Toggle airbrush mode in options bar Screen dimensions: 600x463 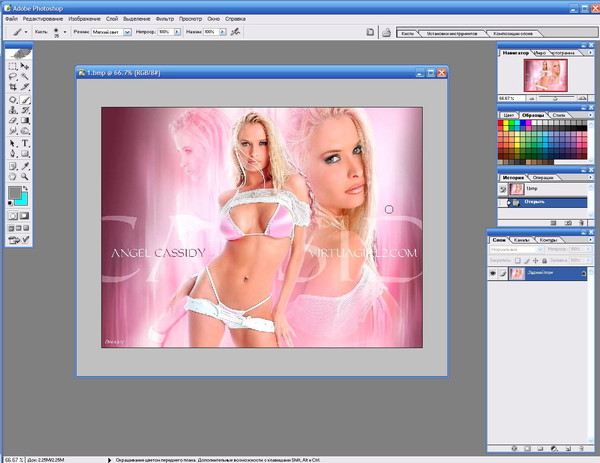click(x=235, y=32)
